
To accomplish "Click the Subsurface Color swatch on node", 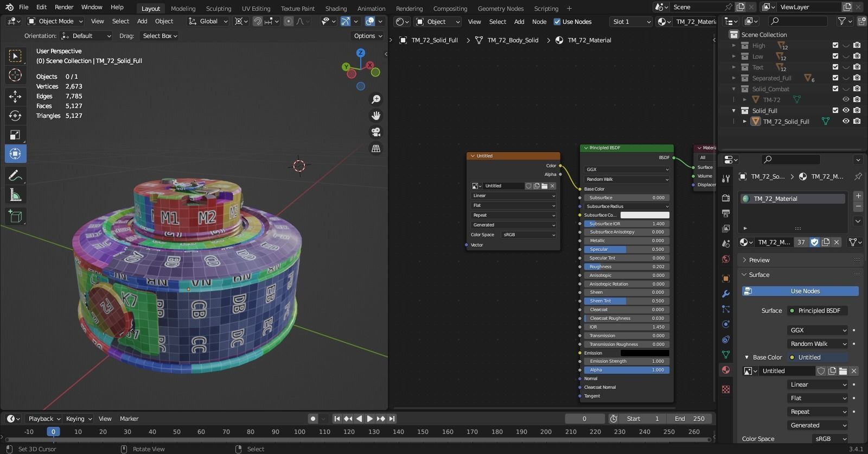I will [x=644, y=215].
